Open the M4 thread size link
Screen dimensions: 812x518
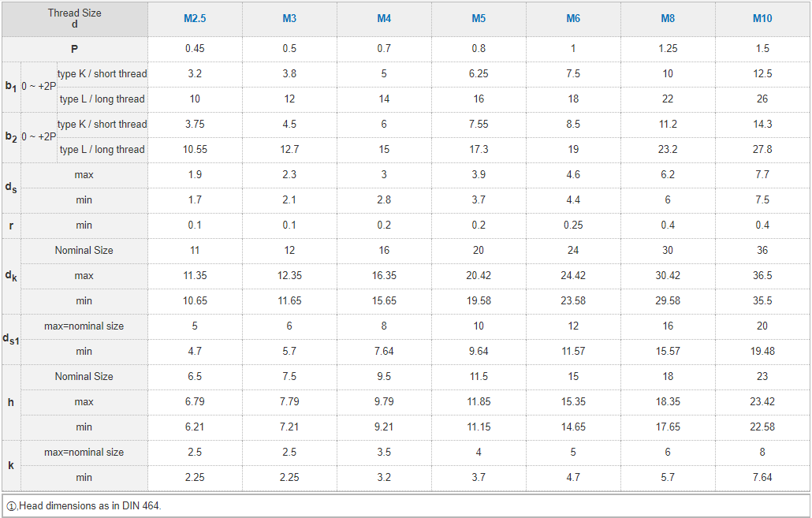(x=384, y=19)
